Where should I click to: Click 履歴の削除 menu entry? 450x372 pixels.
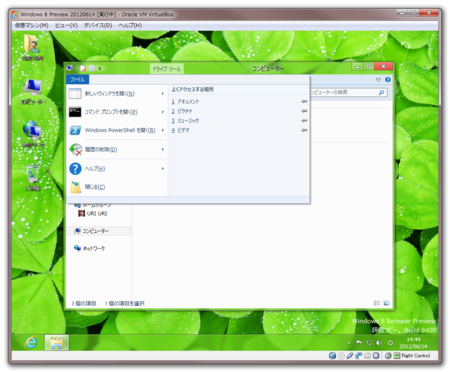click(x=117, y=149)
